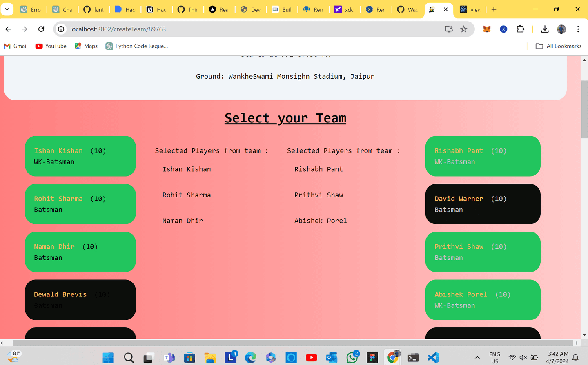The width and height of the screenshot is (588, 365).
Task: Open Chrome downloads
Action: [x=545, y=29]
